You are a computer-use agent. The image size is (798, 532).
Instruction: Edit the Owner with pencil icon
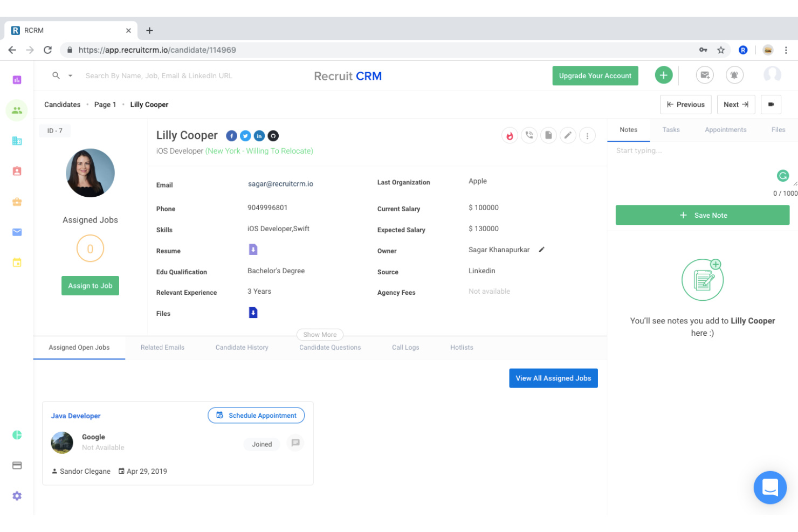(x=541, y=250)
